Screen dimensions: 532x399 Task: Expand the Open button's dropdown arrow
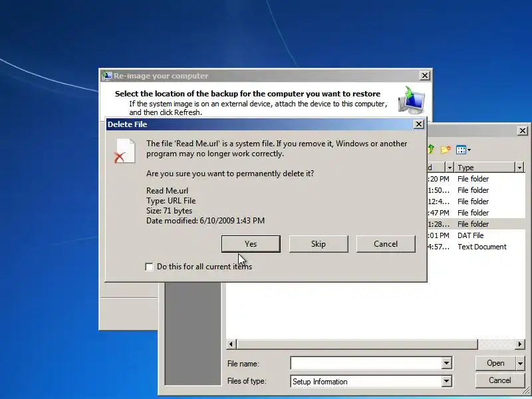tap(520, 363)
